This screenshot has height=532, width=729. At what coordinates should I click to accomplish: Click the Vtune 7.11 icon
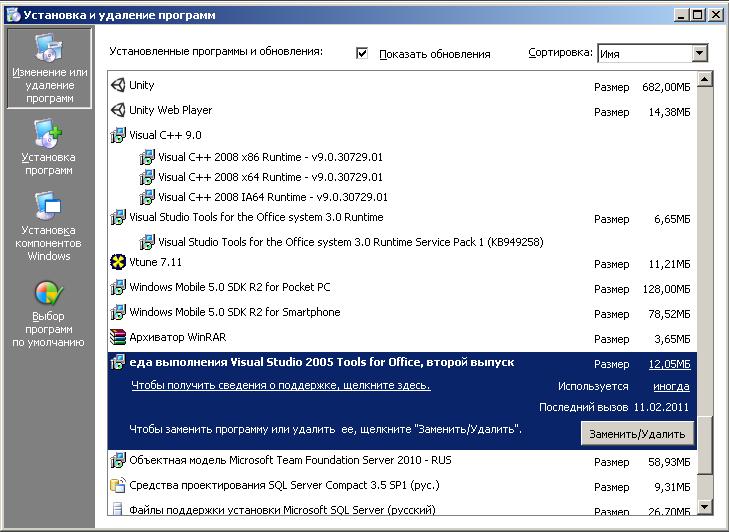pos(118,263)
